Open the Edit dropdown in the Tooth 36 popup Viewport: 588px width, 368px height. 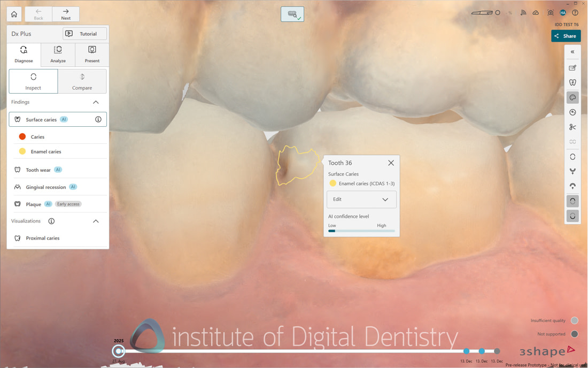point(361,199)
